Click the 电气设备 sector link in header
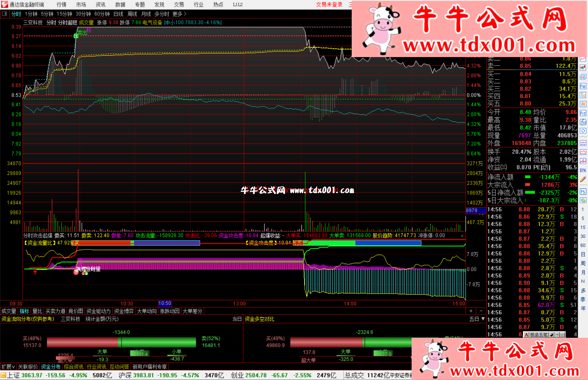 click(152, 22)
